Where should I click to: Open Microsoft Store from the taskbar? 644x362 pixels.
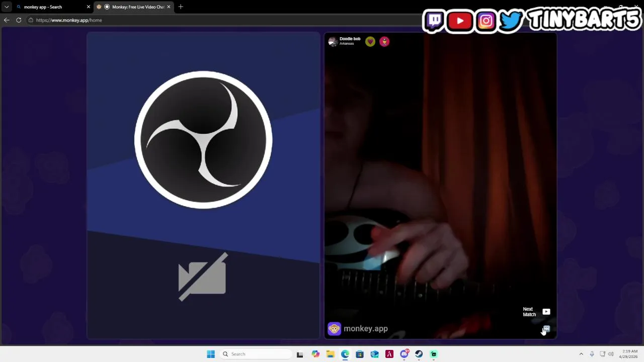point(360,354)
